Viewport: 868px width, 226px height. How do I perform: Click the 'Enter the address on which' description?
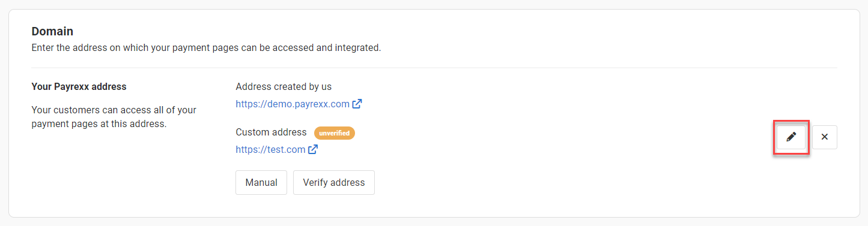(x=206, y=47)
